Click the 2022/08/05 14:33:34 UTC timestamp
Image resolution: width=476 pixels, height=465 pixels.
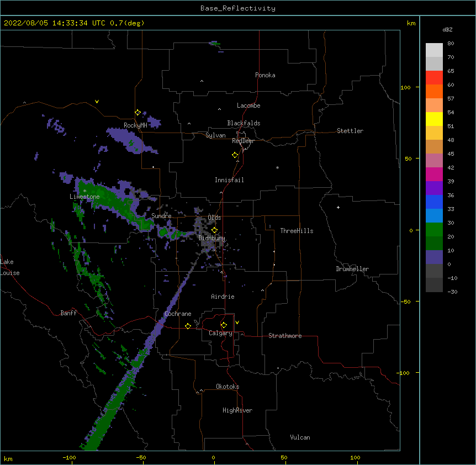[55, 23]
